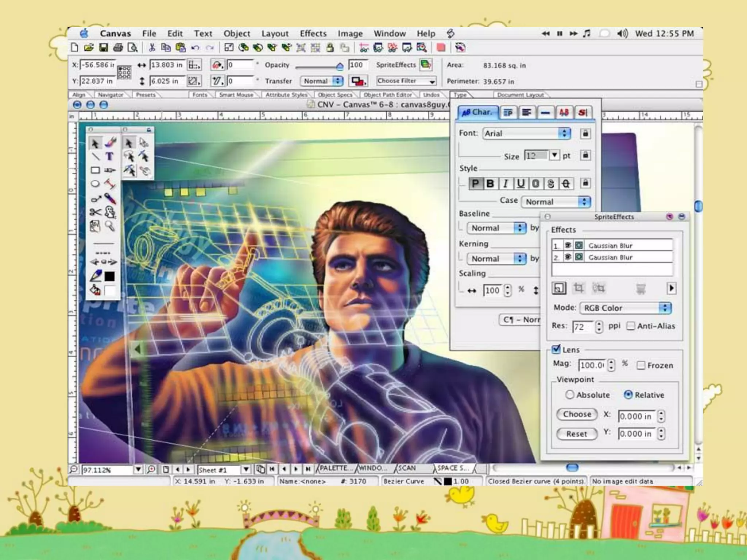Screen dimensions: 747x560
Task: Open the Effects menu in the menu bar
Action: [313, 34]
